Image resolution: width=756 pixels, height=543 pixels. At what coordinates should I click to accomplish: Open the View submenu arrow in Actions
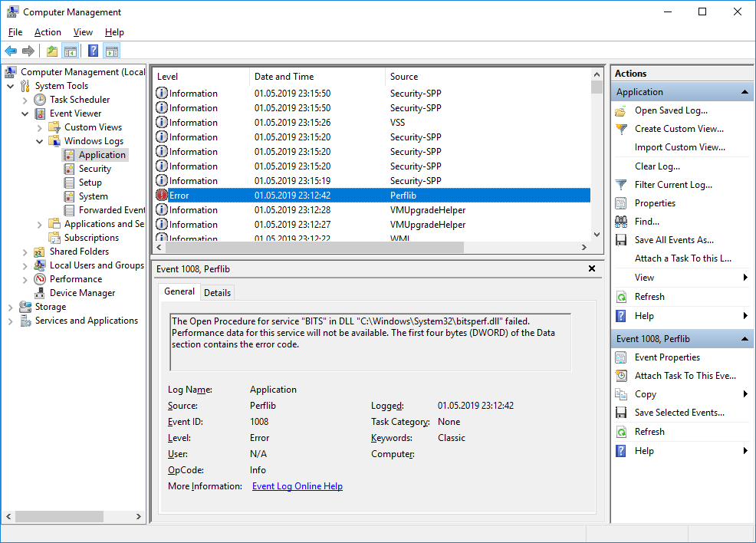pyautogui.click(x=745, y=278)
